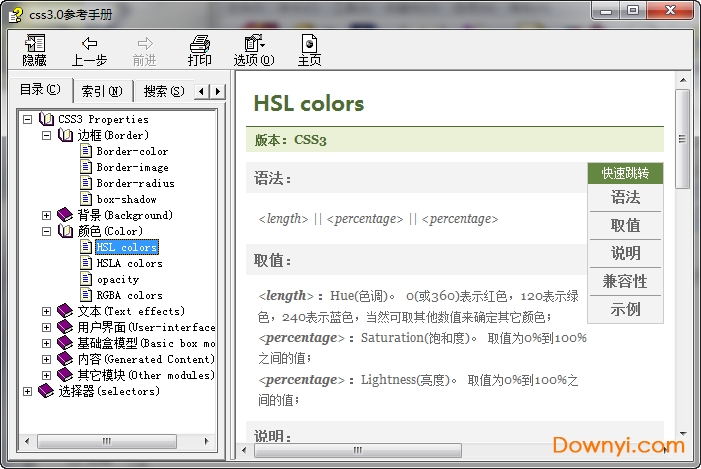Click the page icon beside Border-radius
701x469 pixels.
click(x=86, y=183)
